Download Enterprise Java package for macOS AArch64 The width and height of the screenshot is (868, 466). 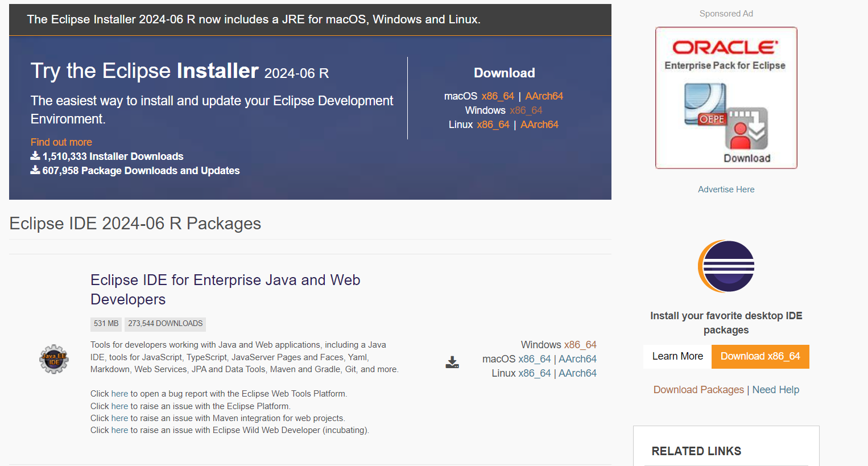point(577,359)
